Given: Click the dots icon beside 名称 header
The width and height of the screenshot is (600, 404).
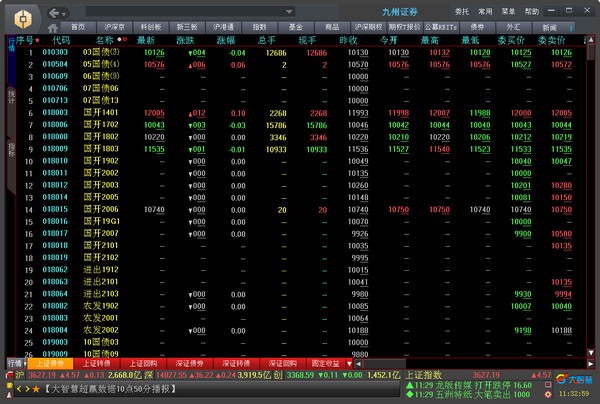Looking at the screenshot, I should 122,39.
